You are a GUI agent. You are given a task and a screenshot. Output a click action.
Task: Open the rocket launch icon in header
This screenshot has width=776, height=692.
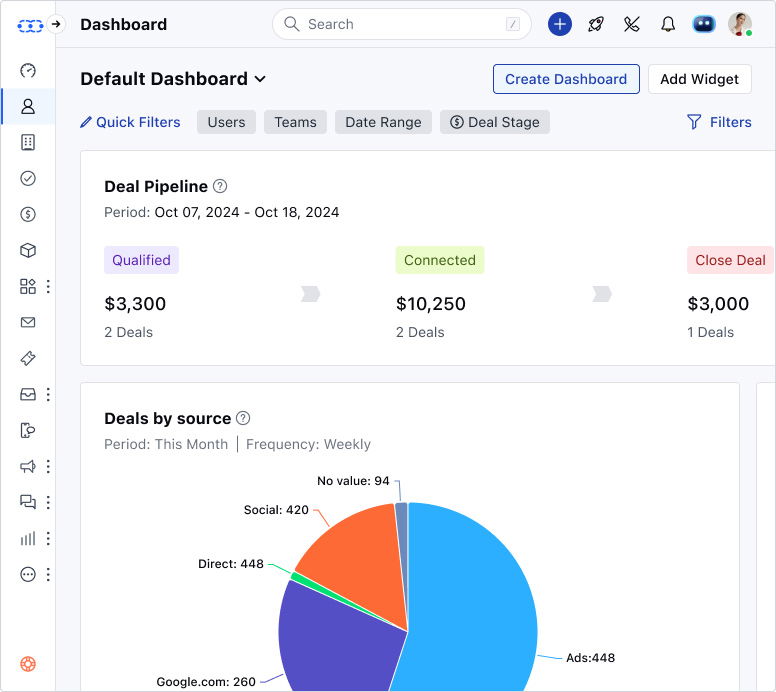tap(596, 24)
